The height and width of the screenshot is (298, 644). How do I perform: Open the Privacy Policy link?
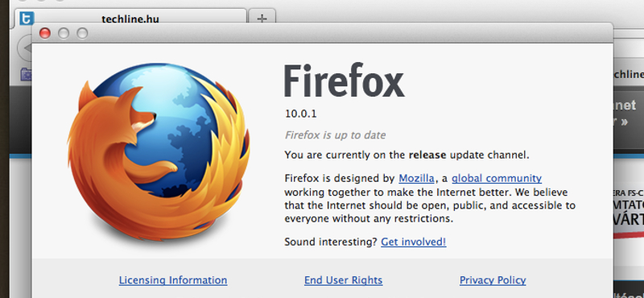coord(493,280)
